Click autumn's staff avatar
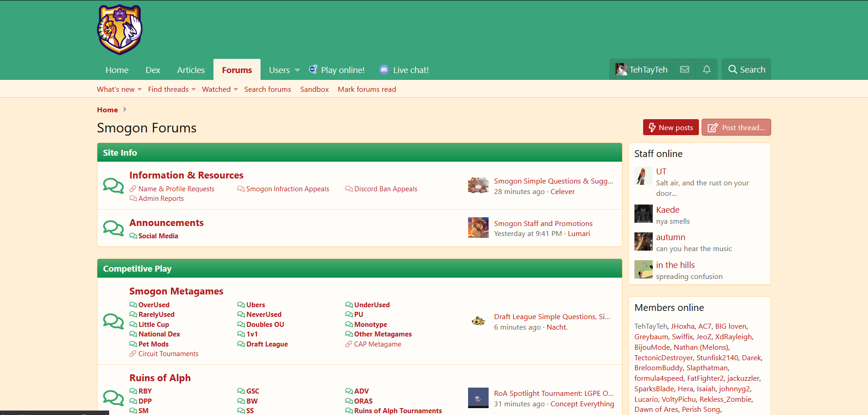 click(643, 242)
